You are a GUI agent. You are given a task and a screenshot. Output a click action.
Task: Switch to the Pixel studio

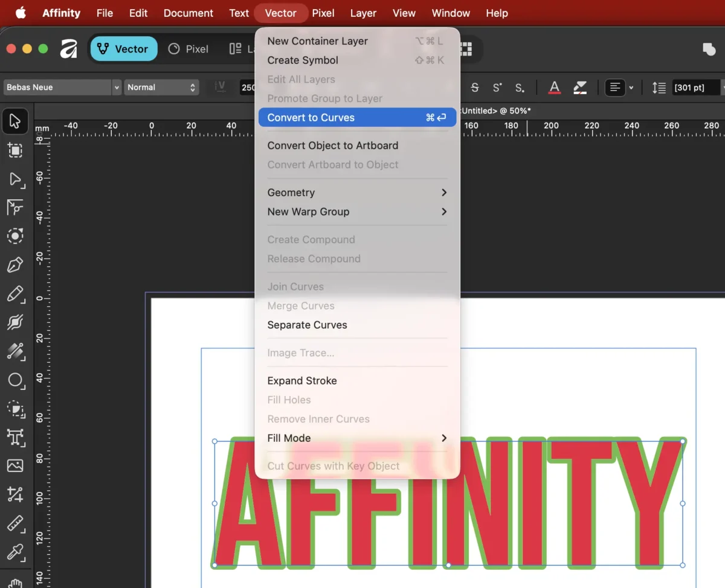coord(188,49)
